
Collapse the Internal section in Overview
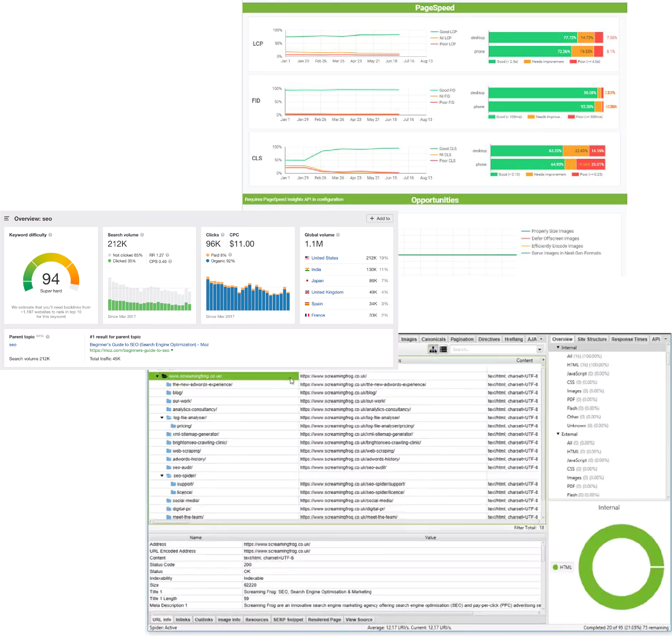click(x=558, y=347)
